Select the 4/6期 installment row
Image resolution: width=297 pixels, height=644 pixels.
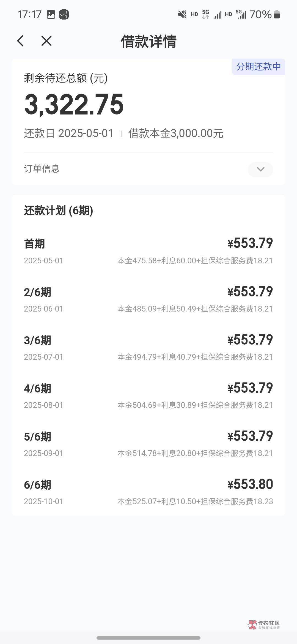[148, 395]
